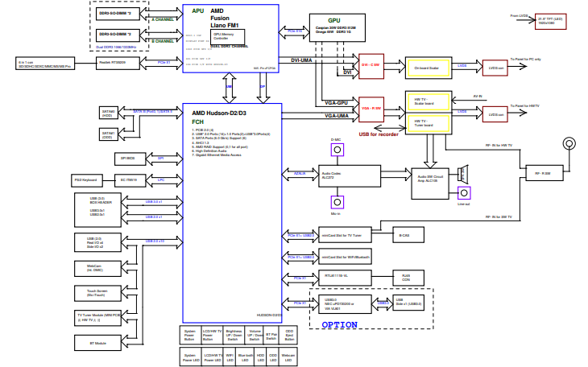Click the antenna symbol above RF-R SW
This screenshot has height=367, width=588.
click(x=569, y=143)
